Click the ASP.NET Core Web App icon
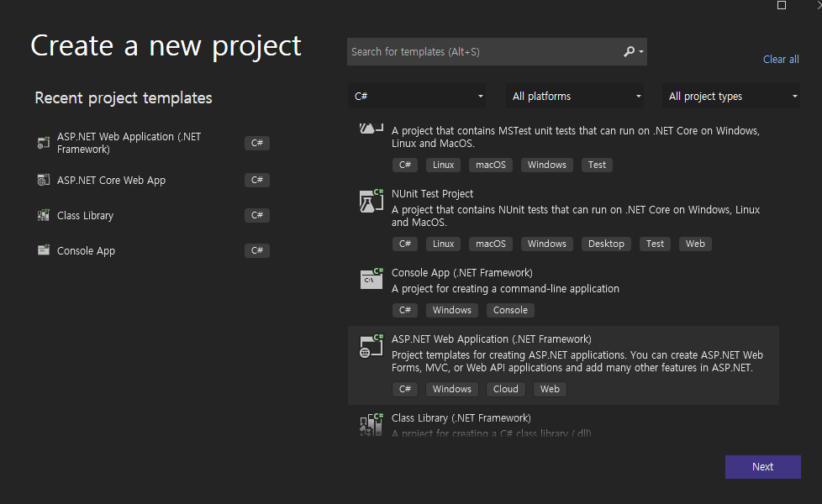822x504 pixels. coord(44,180)
